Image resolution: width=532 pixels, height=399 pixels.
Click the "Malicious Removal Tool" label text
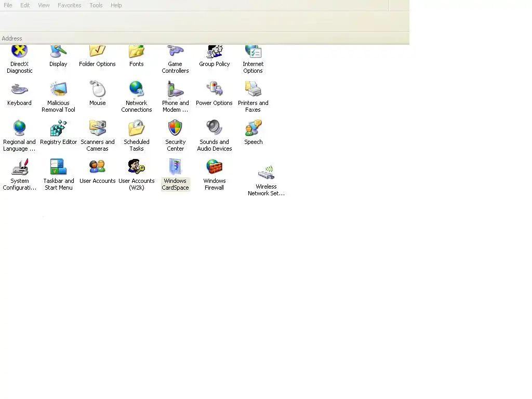coord(58,106)
